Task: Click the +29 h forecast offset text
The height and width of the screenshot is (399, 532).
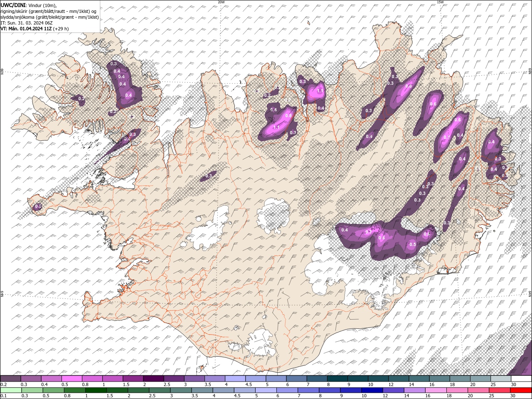Action: (x=61, y=29)
